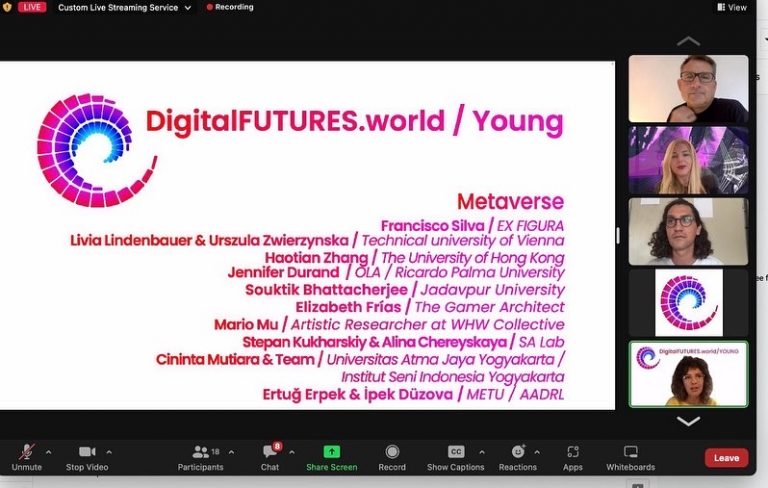Screen dimensions: 768x488
Task: Show previous participant videos with up chevron
Action: [688, 41]
